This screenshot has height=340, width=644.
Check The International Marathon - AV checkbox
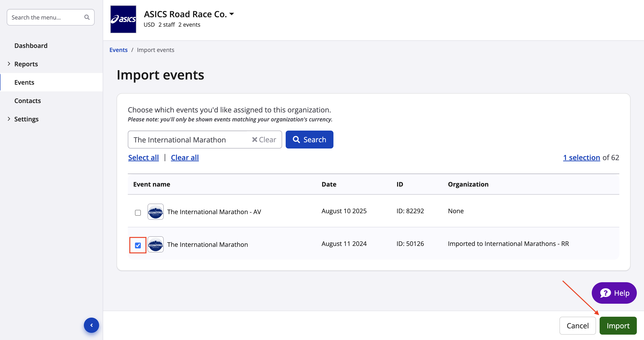[138, 213]
